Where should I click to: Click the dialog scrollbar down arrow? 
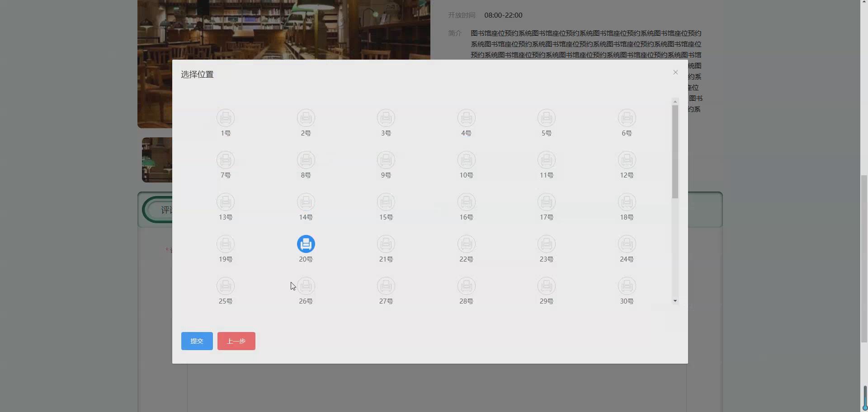675,301
